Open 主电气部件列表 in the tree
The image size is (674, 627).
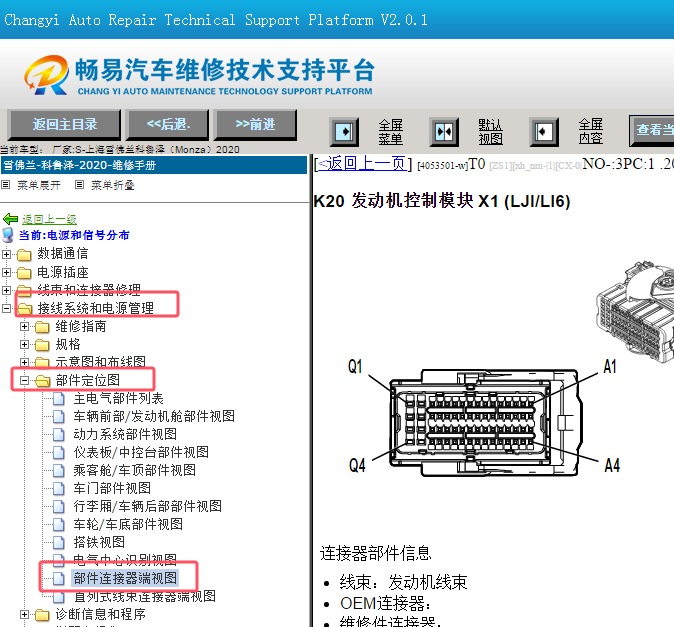click(118, 399)
